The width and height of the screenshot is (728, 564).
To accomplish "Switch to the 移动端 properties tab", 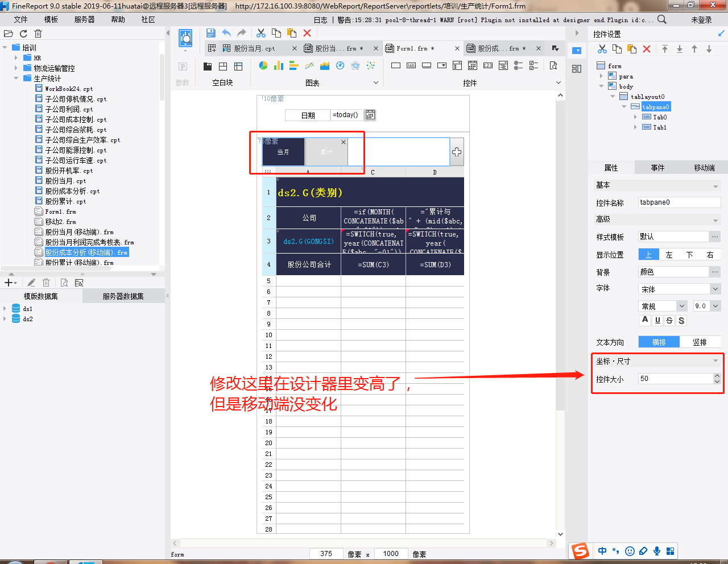I will coord(704,168).
